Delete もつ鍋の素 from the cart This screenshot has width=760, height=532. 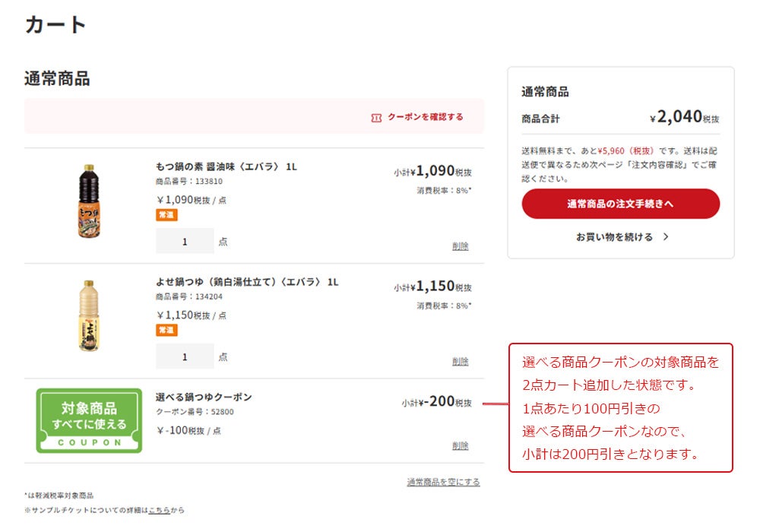pos(460,246)
